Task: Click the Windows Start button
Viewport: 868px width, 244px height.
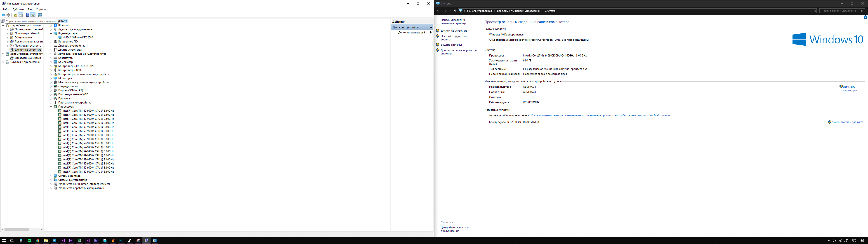Action: coord(4,241)
